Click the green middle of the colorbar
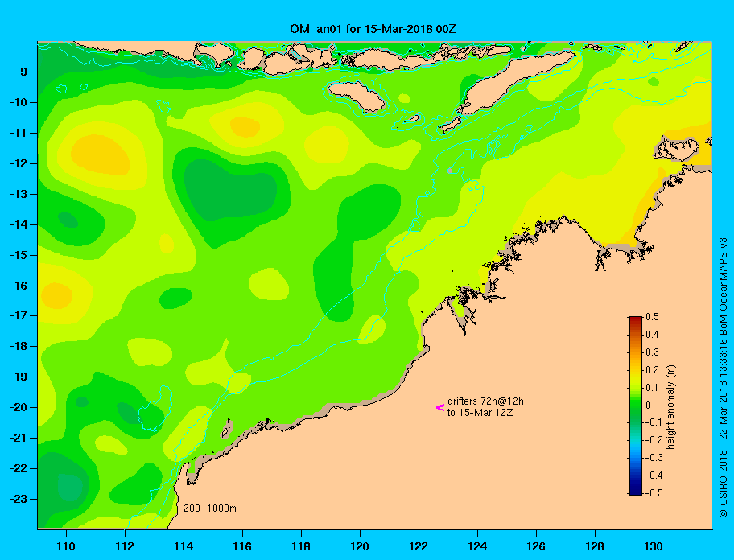 (x=636, y=406)
